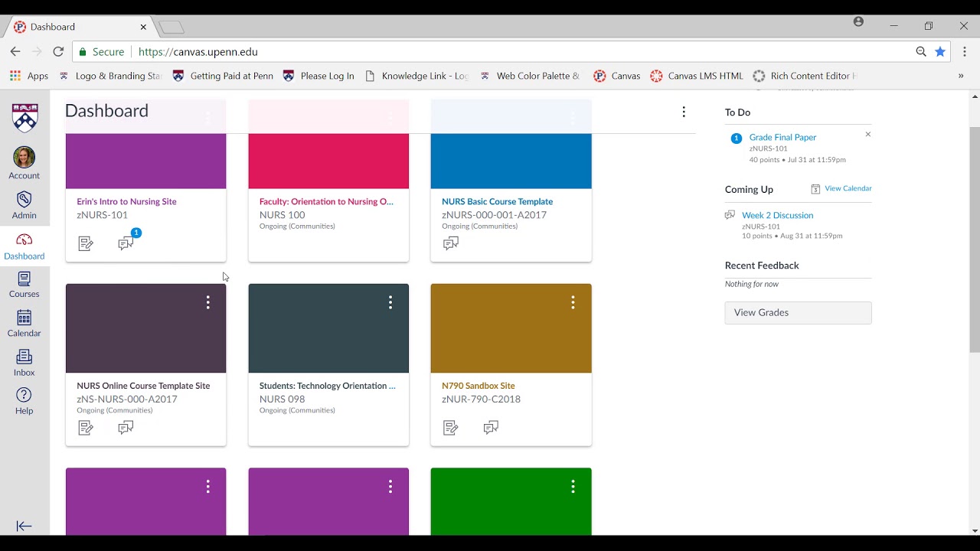Open Erin's Intro to Nursing Site course

(x=126, y=202)
